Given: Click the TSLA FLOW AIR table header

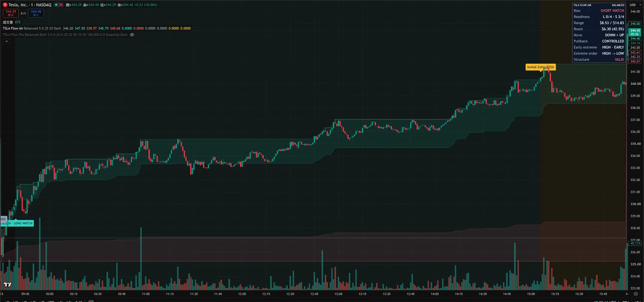Looking at the screenshot, I should (x=582, y=5).
